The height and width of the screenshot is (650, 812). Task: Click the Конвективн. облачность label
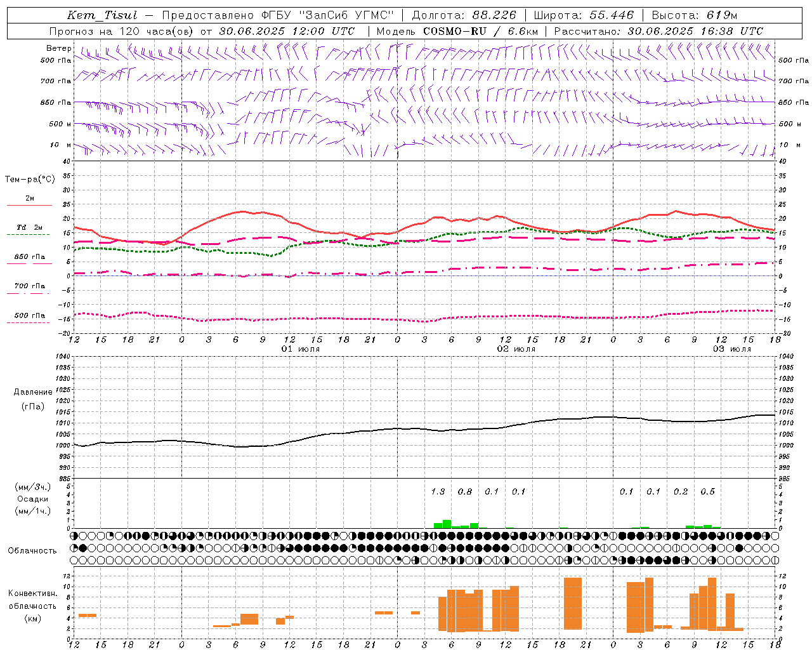tap(32, 600)
